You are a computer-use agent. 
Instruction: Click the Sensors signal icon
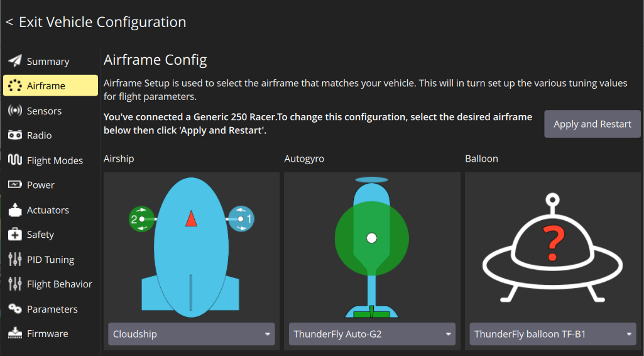tap(15, 111)
